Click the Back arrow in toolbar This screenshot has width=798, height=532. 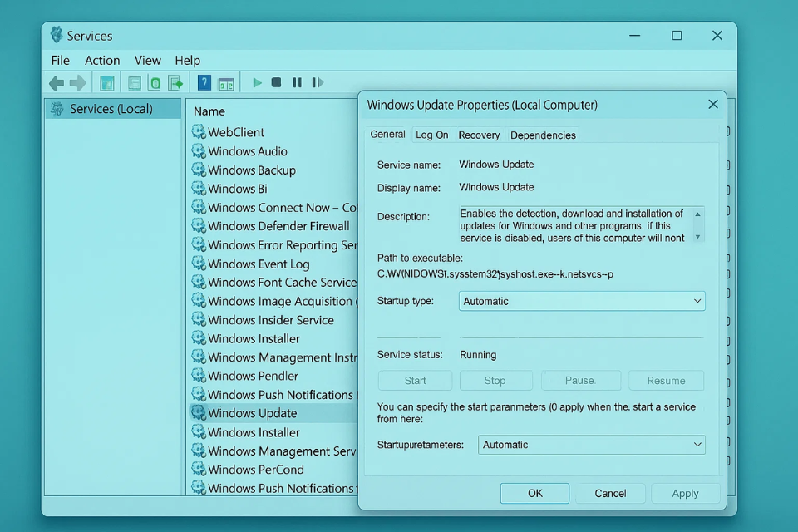coord(57,83)
